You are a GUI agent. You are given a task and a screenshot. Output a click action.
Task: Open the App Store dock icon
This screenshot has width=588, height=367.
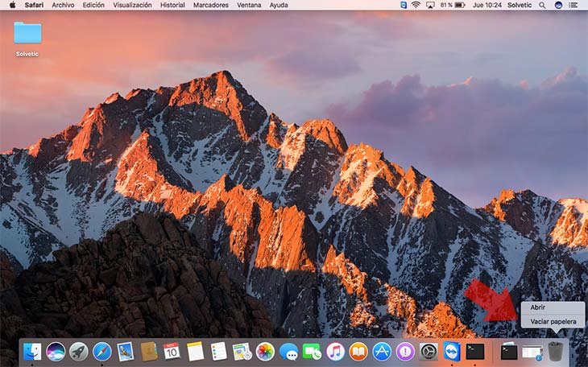[382, 352]
